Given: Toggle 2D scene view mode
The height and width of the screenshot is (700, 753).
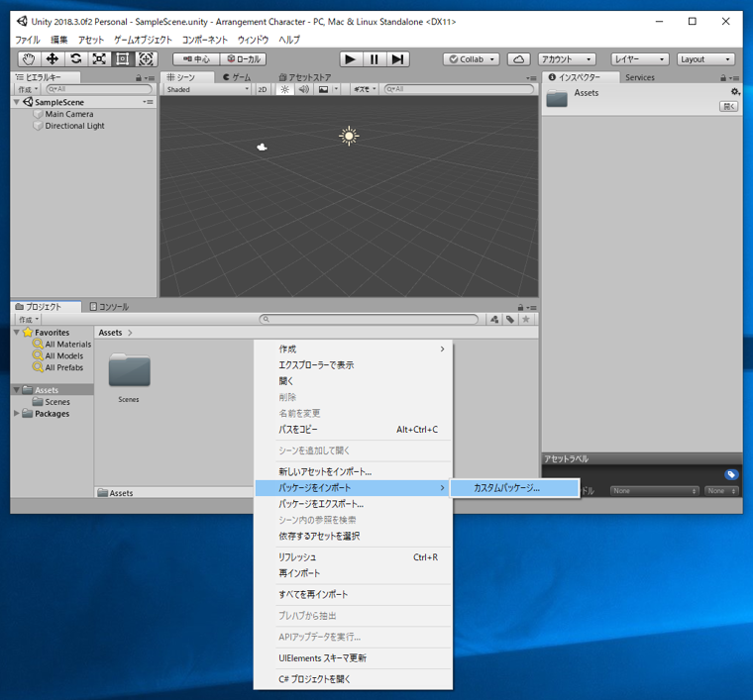Looking at the screenshot, I should coord(263,89).
